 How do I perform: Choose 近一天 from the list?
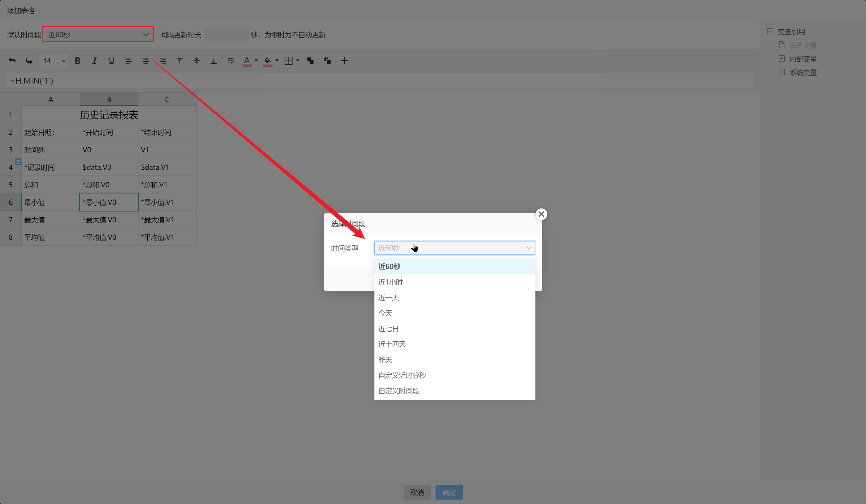click(x=454, y=298)
